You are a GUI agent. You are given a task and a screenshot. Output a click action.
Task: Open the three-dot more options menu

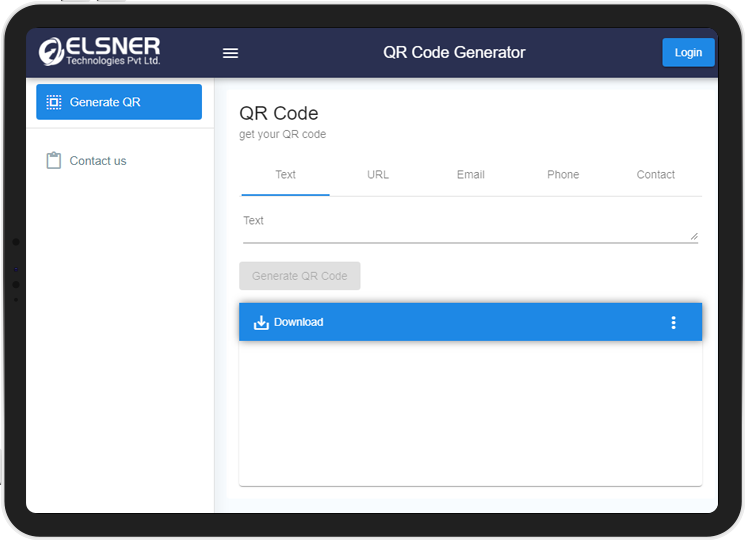click(x=673, y=322)
